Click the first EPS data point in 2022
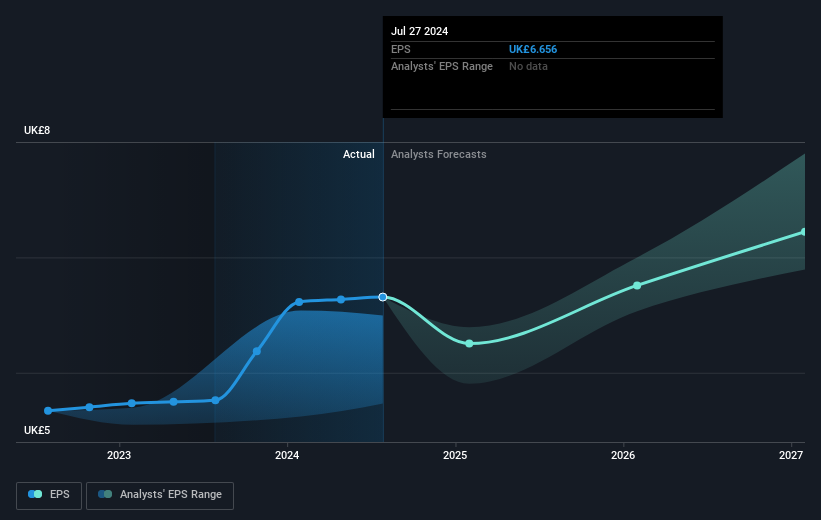Image resolution: width=821 pixels, height=520 pixels. click(48, 411)
